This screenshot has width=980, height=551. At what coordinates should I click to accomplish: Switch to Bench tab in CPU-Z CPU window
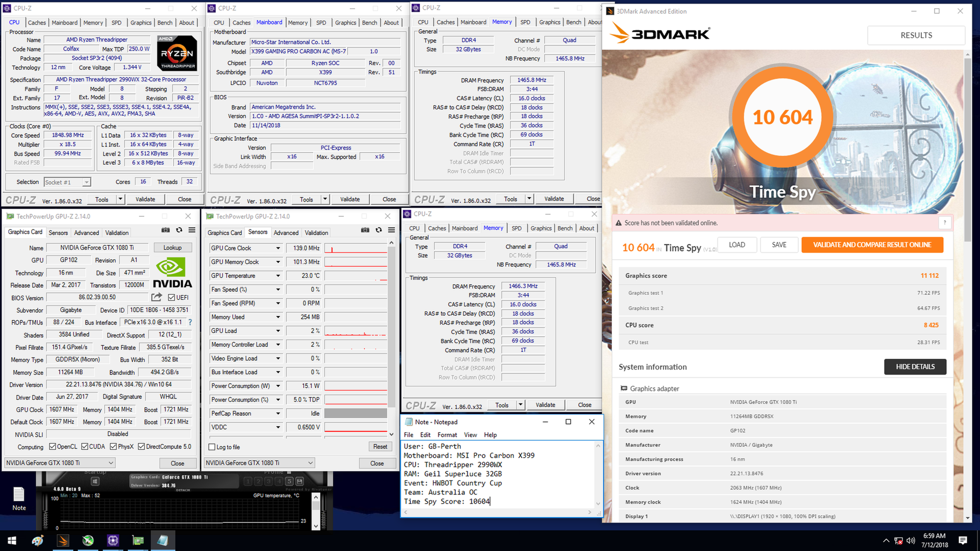(165, 22)
